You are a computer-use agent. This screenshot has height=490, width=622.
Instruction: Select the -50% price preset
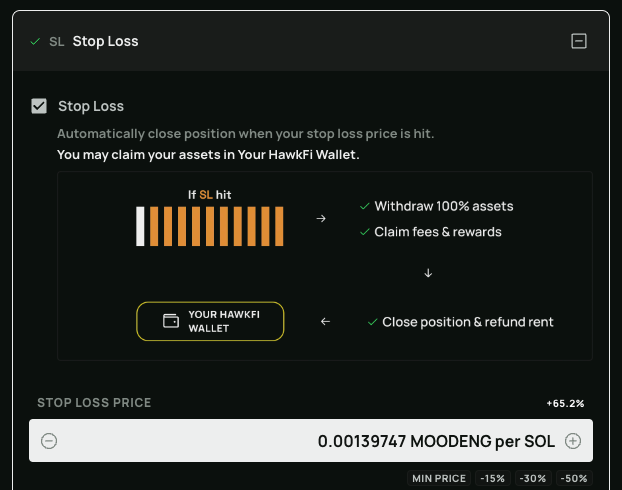573,479
